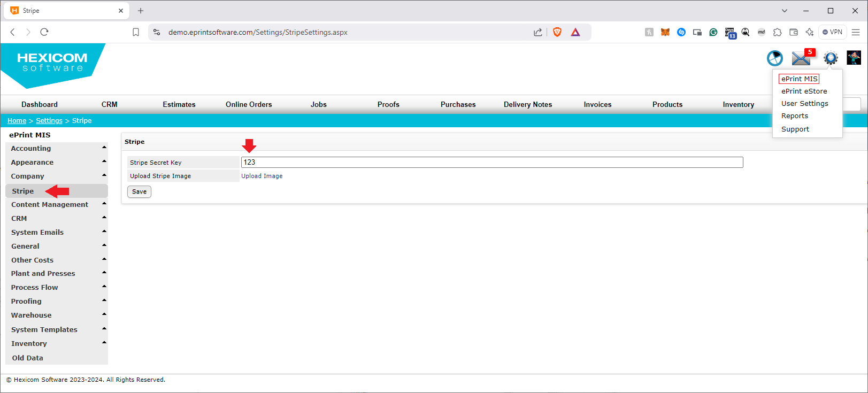Save the Stripe settings
The width and height of the screenshot is (868, 393).
click(x=139, y=191)
